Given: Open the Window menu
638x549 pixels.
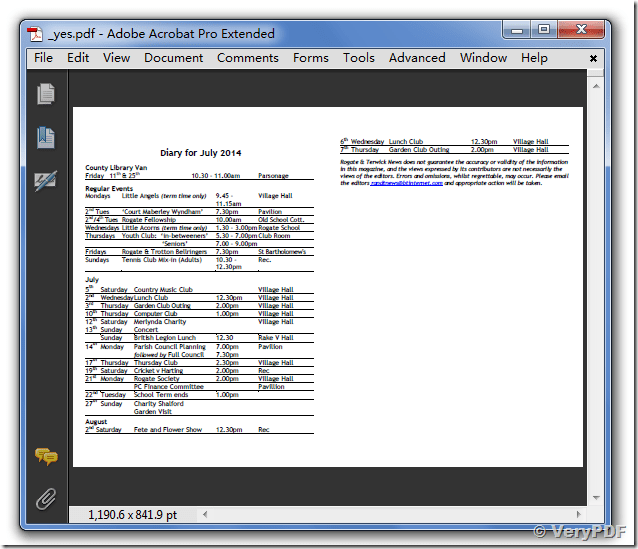Looking at the screenshot, I should click(x=483, y=58).
